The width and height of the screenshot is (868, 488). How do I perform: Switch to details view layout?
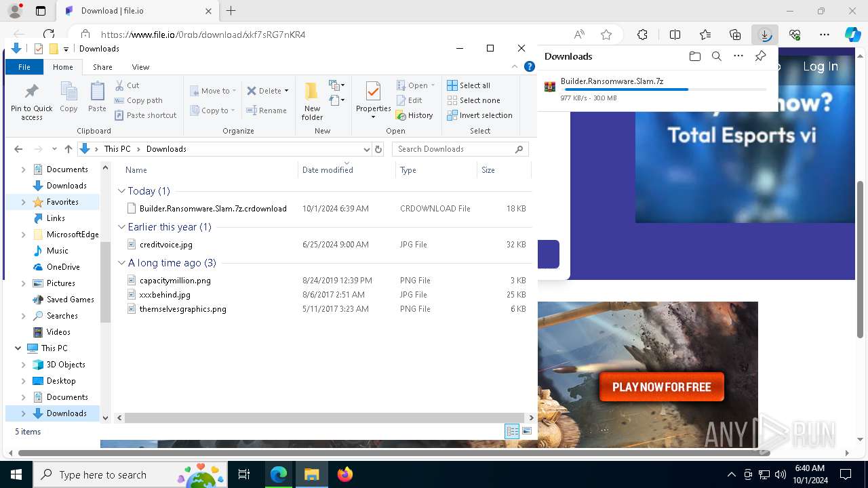click(x=512, y=431)
